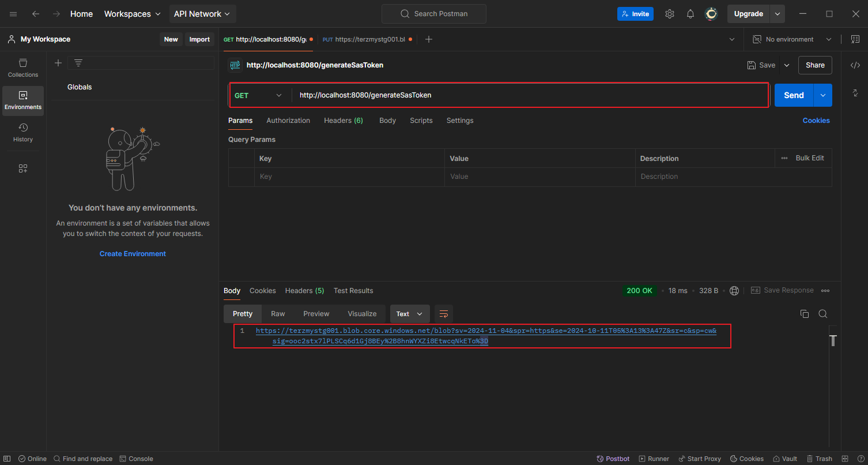Open the notifications bell

click(690, 14)
